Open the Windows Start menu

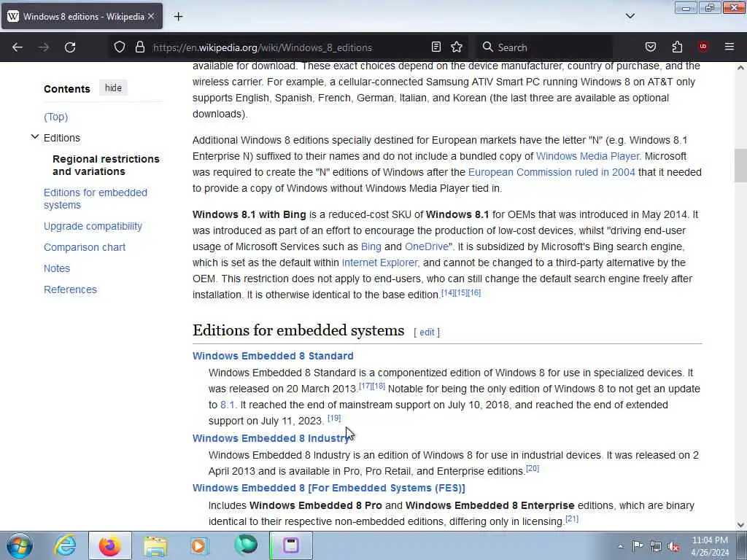[x=20, y=545]
